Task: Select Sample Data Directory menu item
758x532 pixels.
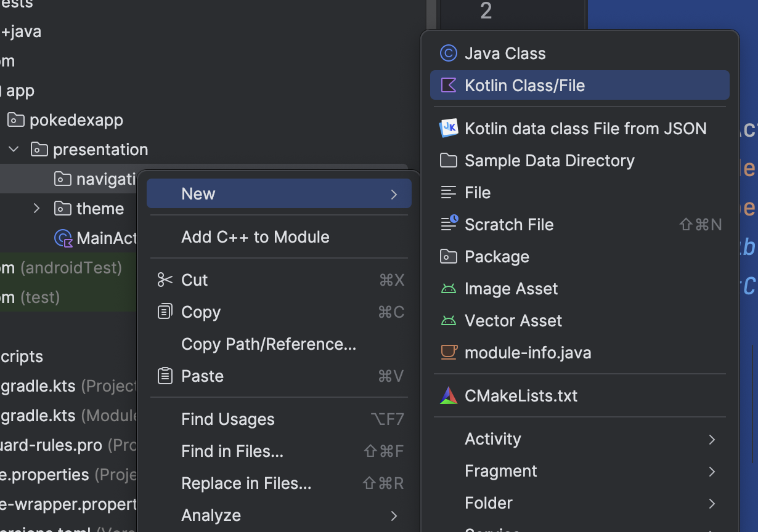Action: pyautogui.click(x=549, y=161)
